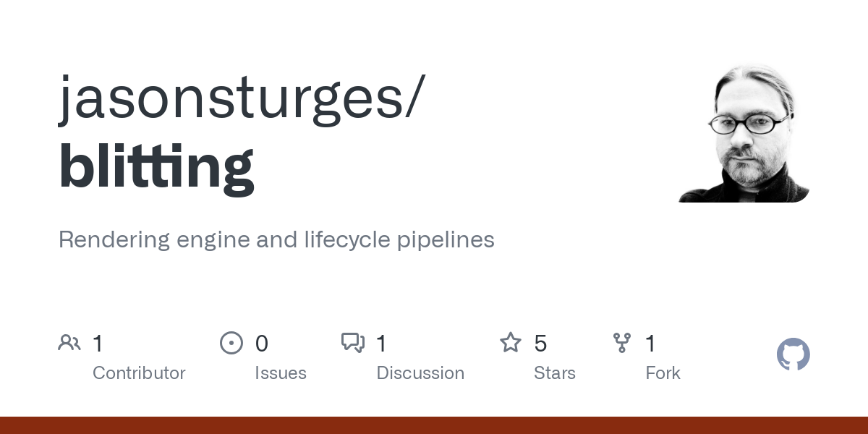Click the Fork branch icon
The width and height of the screenshot is (868, 434).
(x=622, y=343)
